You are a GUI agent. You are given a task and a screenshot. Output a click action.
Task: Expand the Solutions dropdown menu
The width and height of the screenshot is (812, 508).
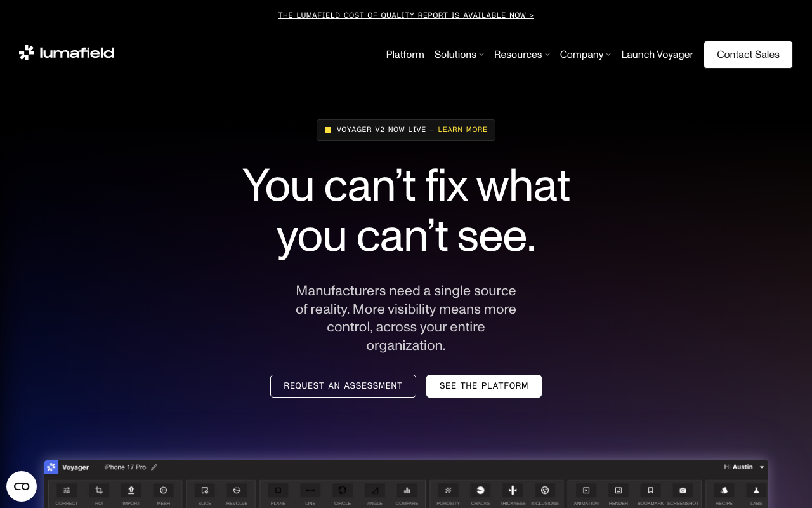459,55
